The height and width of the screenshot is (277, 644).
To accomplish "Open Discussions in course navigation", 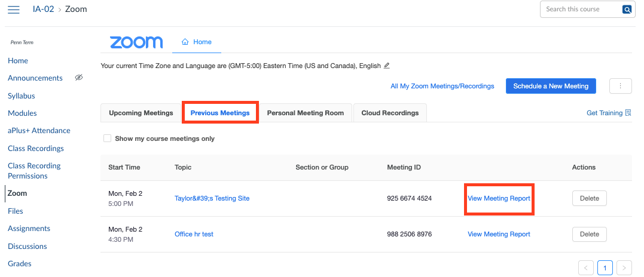I will (x=27, y=247).
